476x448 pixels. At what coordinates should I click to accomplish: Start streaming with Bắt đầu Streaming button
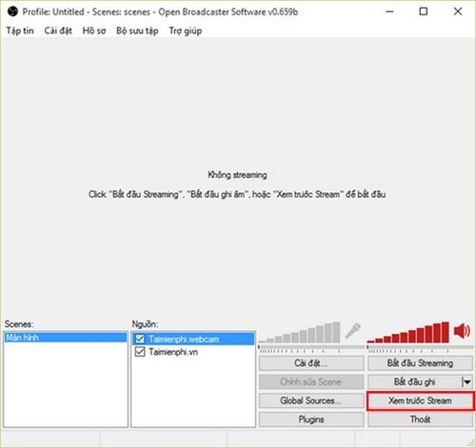[420, 363]
